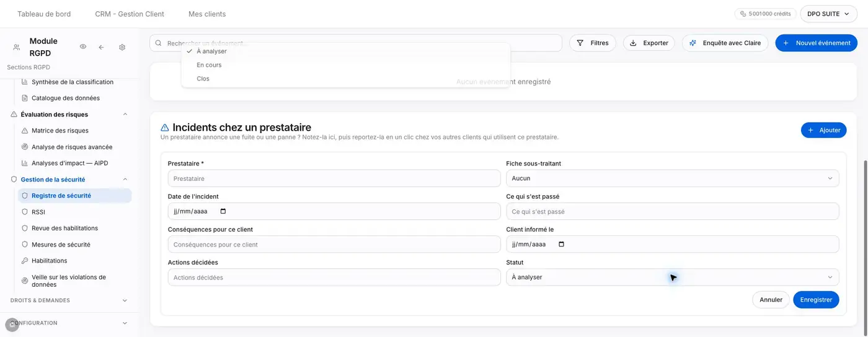The height and width of the screenshot is (337, 868).
Task: Click the round icon at bottom-left corner
Action: click(x=12, y=324)
